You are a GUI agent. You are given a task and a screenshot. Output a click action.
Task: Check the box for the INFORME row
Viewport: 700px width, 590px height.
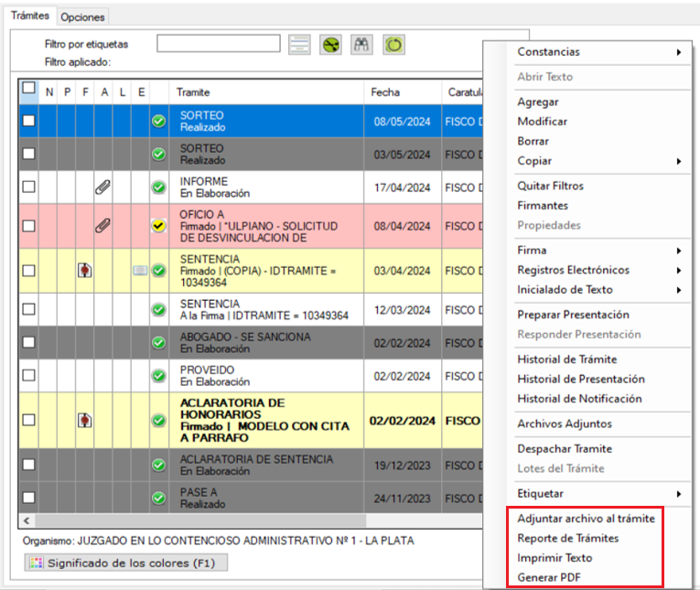[29, 187]
